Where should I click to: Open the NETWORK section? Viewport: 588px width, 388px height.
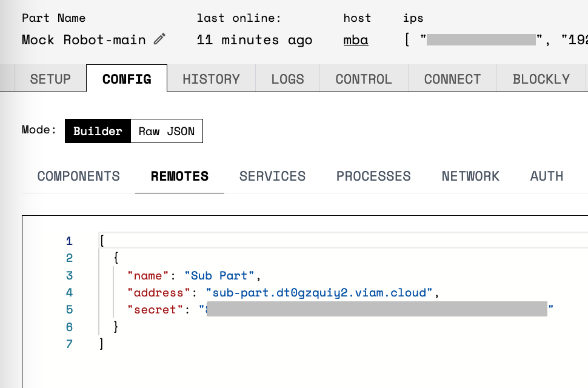[x=470, y=176]
